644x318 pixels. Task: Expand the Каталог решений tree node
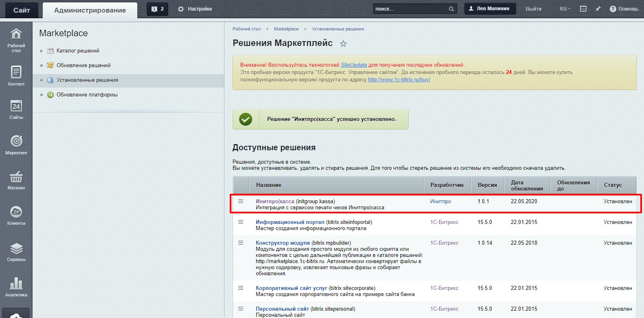click(x=42, y=51)
